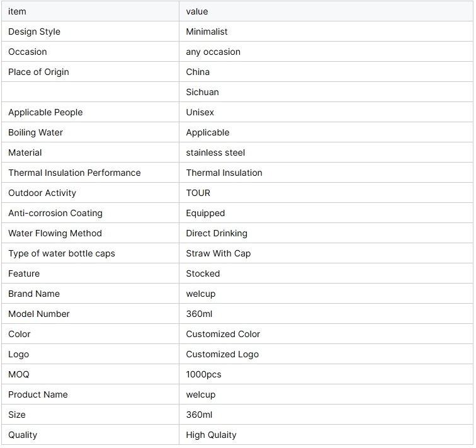This screenshot has width=476, height=448.
Task: Click the 'Minimalist' value cell
Action: pyautogui.click(x=326, y=32)
